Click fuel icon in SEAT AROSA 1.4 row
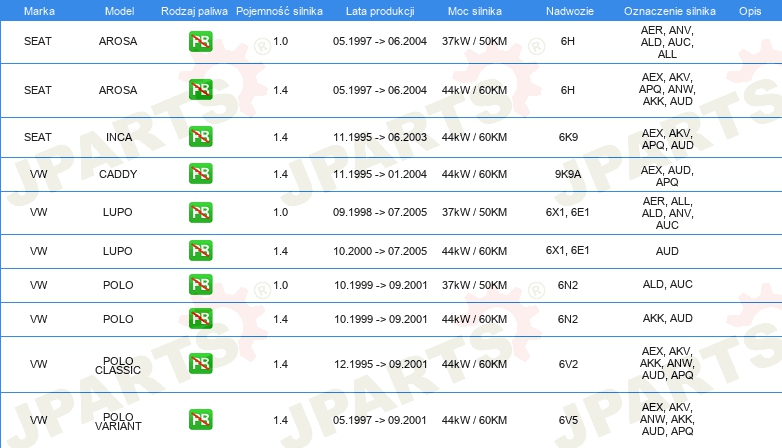 click(x=200, y=90)
